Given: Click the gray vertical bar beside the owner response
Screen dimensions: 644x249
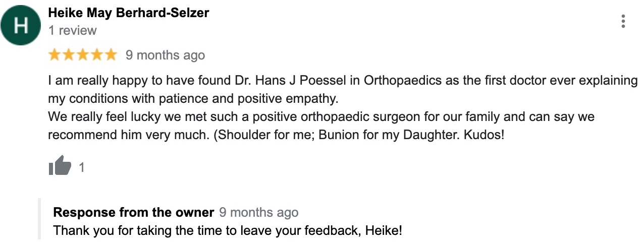Looking at the screenshot, I should 39,219.
